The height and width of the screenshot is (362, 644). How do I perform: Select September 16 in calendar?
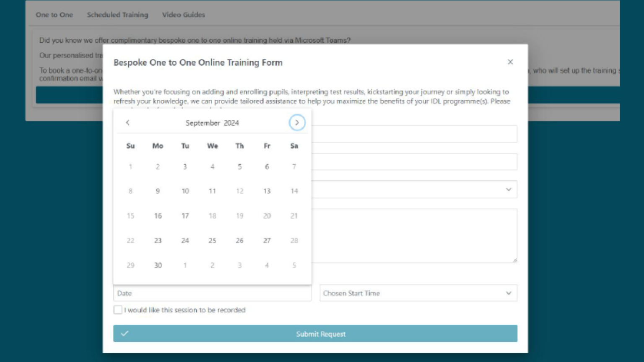[158, 216]
